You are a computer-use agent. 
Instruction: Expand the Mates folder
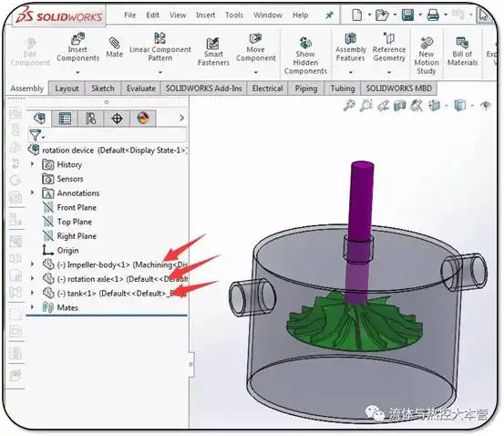(32, 307)
